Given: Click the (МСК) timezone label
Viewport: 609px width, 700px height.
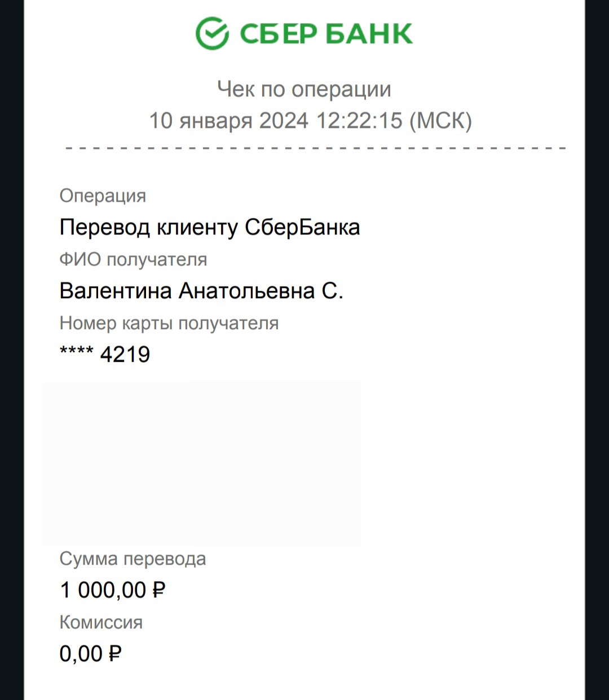Looking at the screenshot, I should [440, 121].
